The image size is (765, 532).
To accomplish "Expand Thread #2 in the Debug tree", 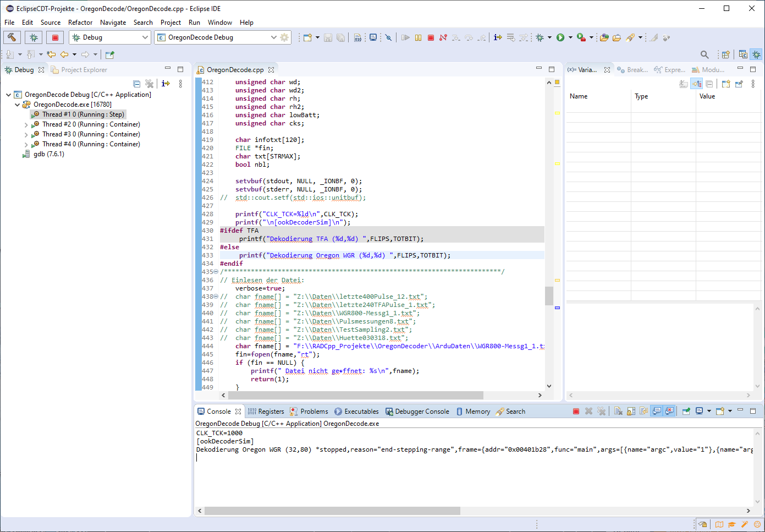I will tap(26, 125).
